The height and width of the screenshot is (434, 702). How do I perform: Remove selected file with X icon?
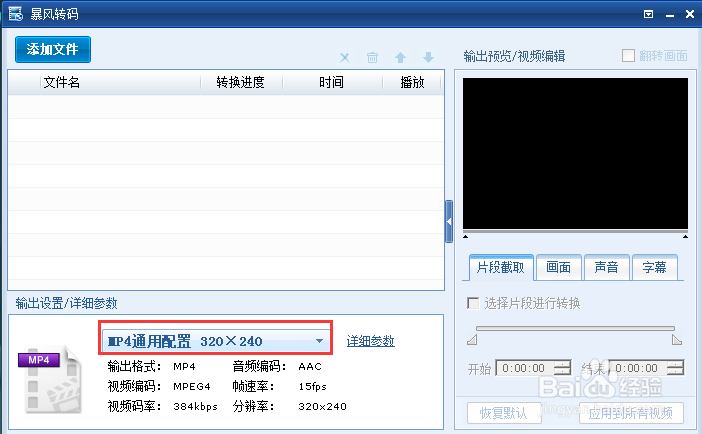click(x=344, y=57)
